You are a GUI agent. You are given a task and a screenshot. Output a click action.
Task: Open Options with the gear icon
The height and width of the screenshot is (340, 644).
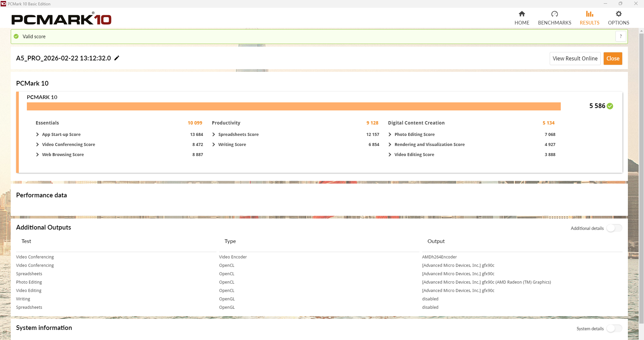click(618, 14)
